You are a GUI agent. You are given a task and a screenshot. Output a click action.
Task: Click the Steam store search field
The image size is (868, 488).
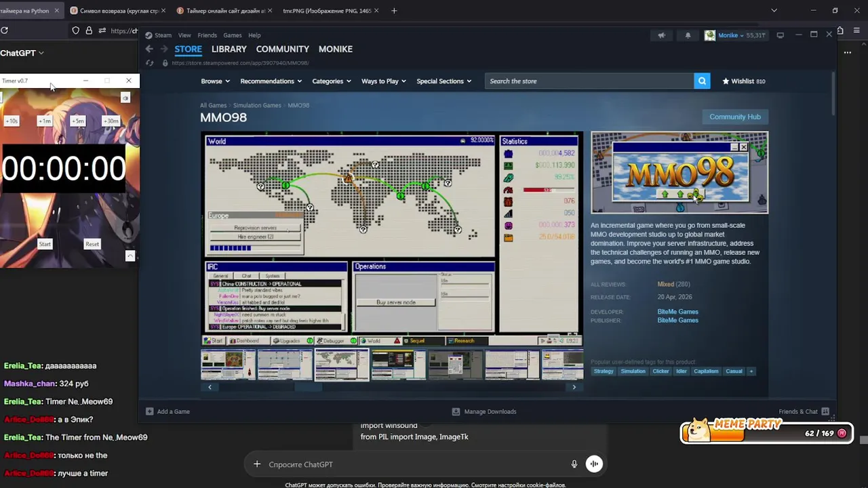589,81
